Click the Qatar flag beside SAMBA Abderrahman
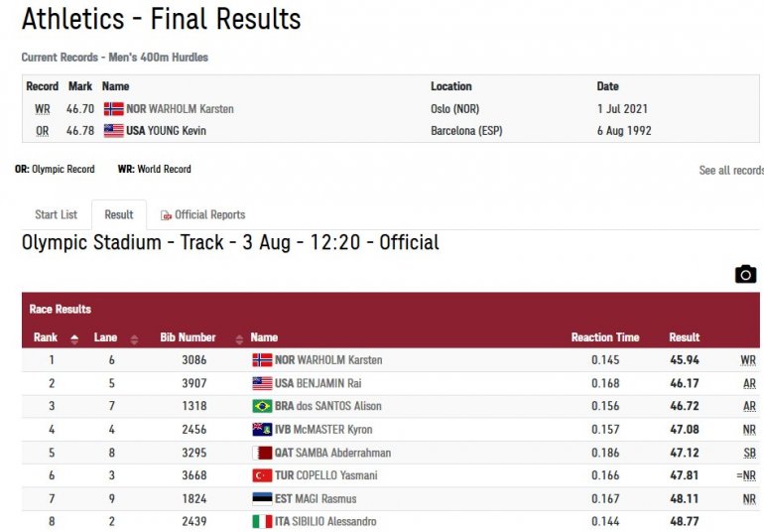This screenshot has height=532, width=764. pos(262,453)
